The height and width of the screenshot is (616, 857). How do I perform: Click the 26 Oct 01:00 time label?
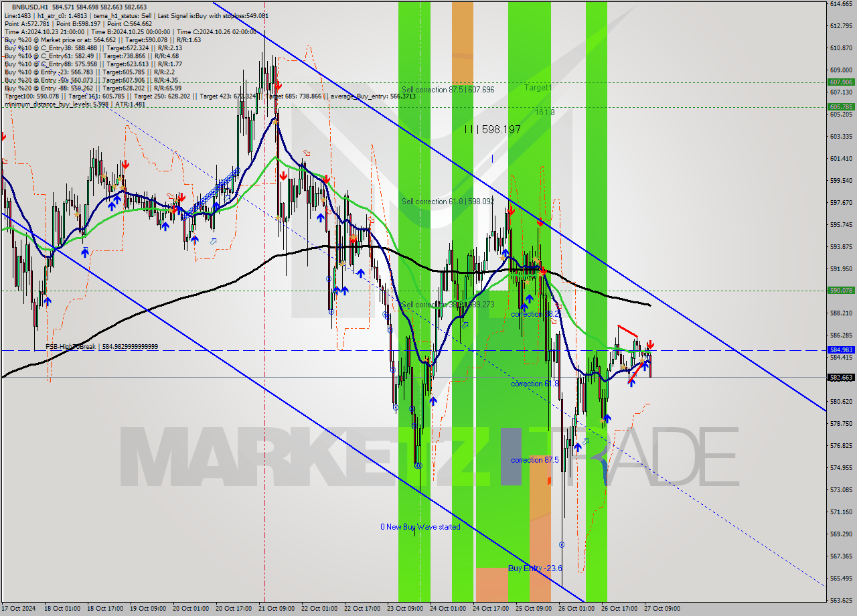[x=576, y=609]
